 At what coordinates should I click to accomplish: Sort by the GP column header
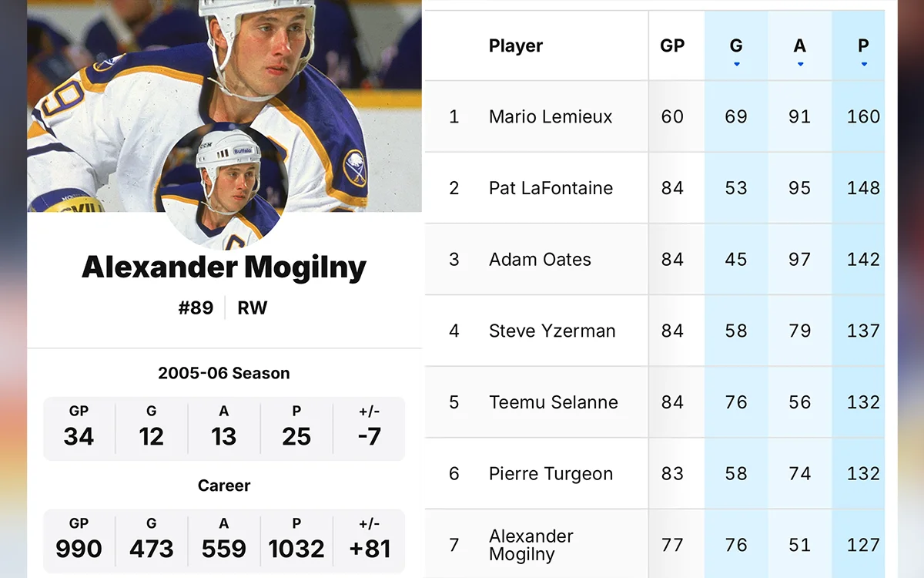[672, 46]
